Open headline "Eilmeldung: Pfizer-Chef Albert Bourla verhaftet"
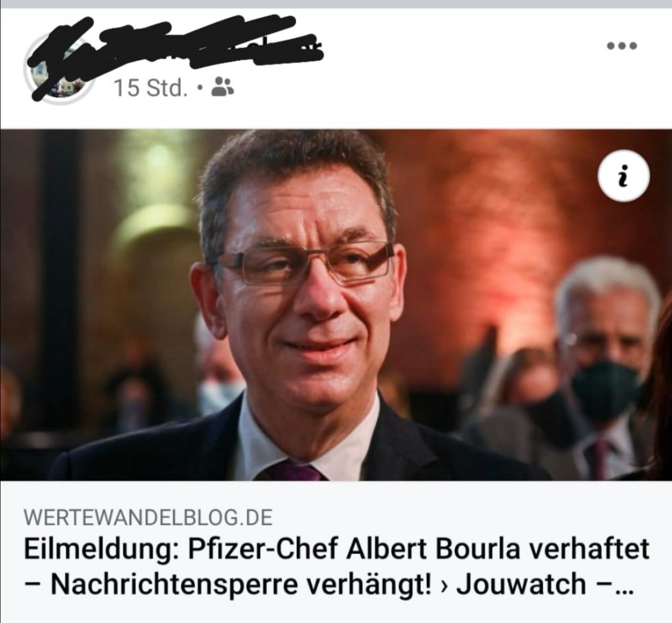Image resolution: width=672 pixels, height=623 pixels. point(337,549)
